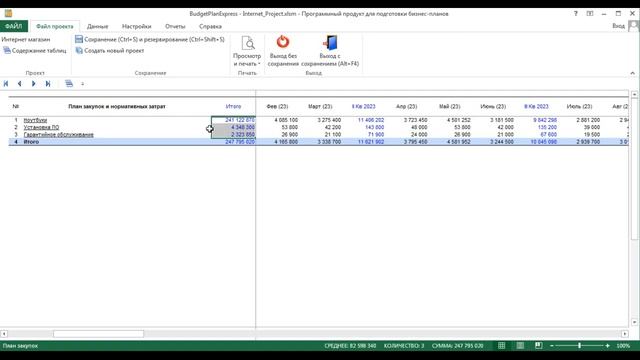
Task: Click Выход без сохранения button
Action: 283,51
